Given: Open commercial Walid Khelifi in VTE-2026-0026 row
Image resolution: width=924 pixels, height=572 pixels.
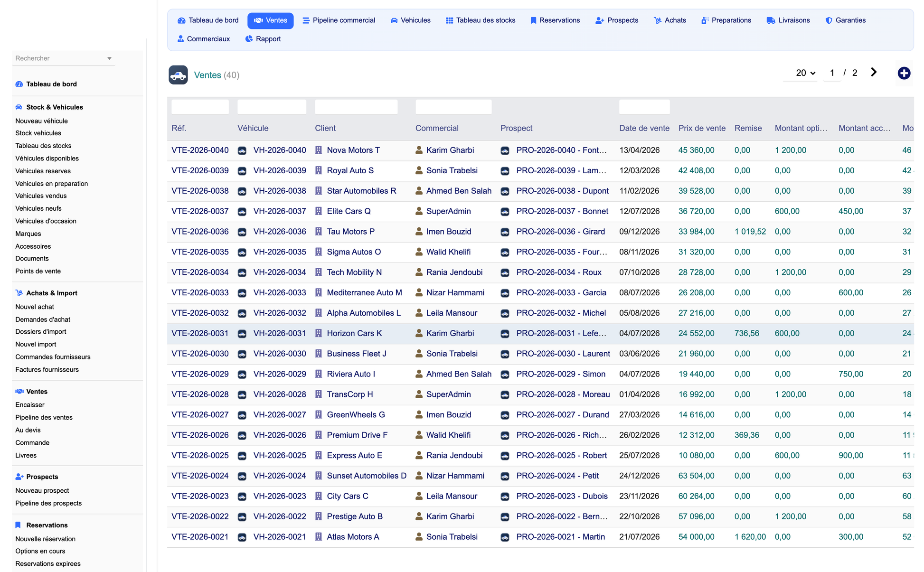Looking at the screenshot, I should click(448, 435).
